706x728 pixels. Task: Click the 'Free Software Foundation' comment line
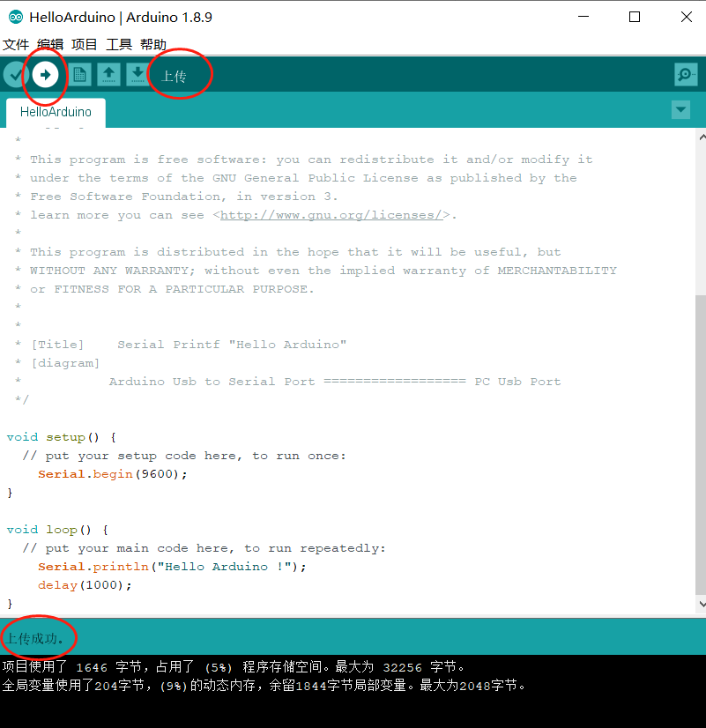[x=176, y=197]
